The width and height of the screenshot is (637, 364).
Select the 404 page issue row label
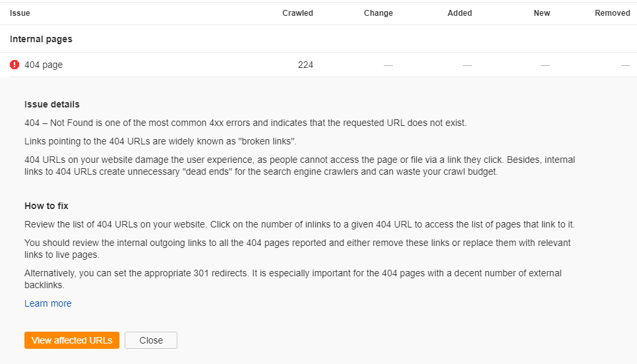click(x=44, y=65)
